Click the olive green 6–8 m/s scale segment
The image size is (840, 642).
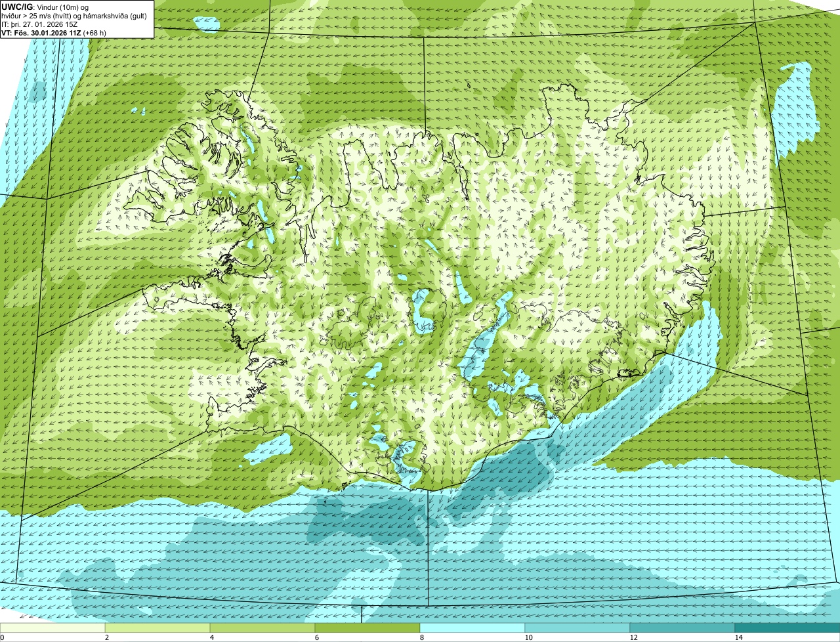(367, 628)
